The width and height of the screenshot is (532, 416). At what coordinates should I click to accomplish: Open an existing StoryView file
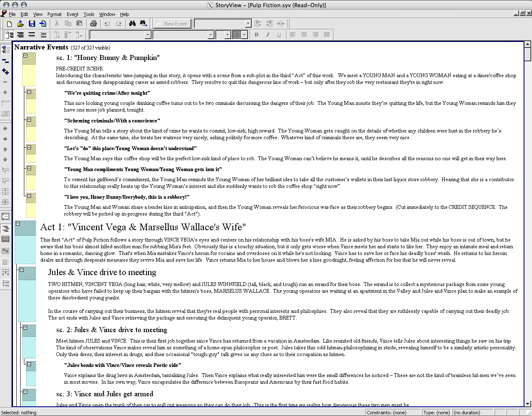[x=20, y=23]
